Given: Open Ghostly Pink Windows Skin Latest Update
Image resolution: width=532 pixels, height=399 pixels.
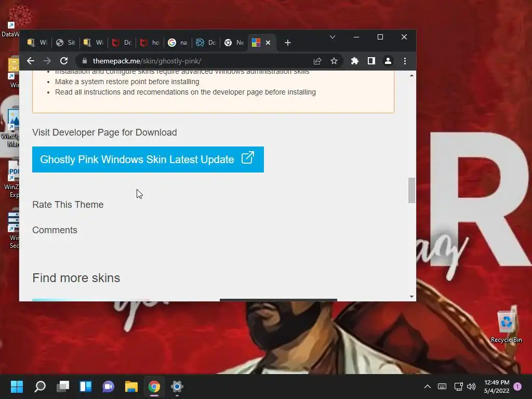Looking at the screenshot, I should [148, 159].
